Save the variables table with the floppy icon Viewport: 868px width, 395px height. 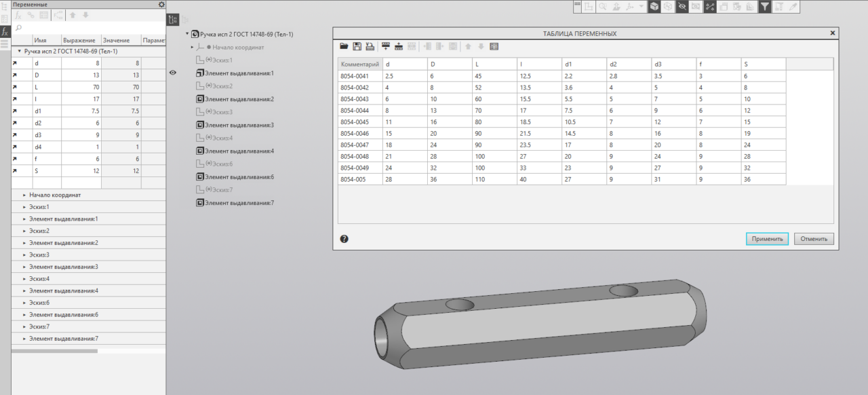pos(357,46)
